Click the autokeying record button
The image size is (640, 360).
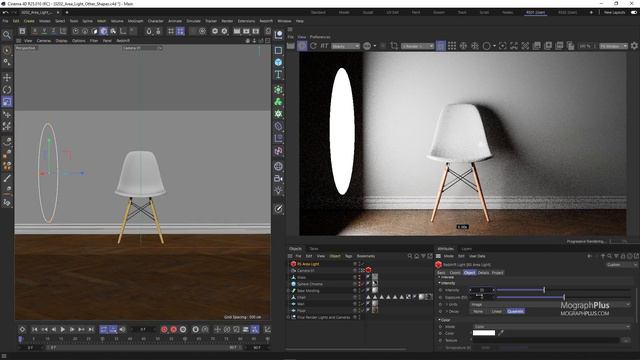(x=173, y=329)
